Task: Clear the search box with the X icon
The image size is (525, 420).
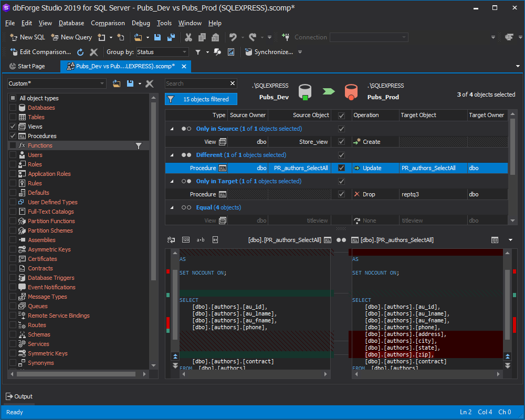Action: click(x=232, y=83)
